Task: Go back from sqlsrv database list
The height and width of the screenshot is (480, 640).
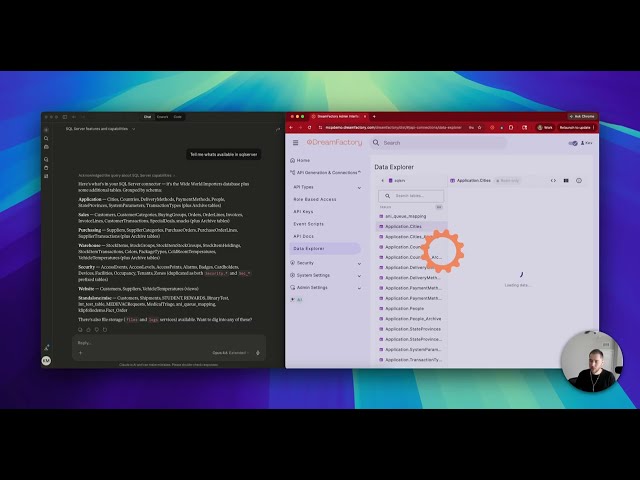Action: 382,180
